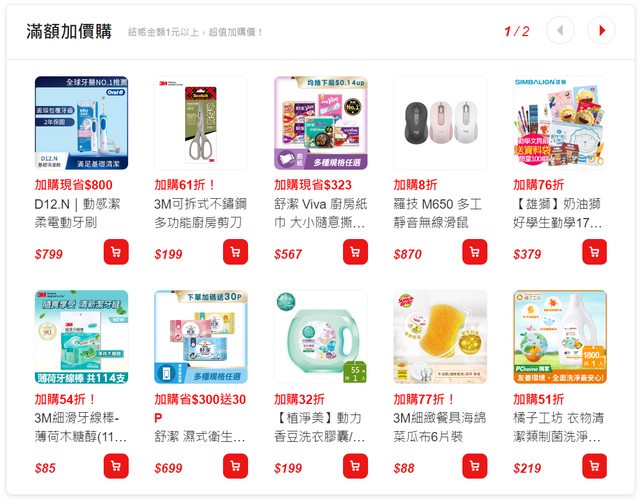640x499 pixels.
Task: Add the $219 橘子工坊 detergent to cart
Action: 594,466
